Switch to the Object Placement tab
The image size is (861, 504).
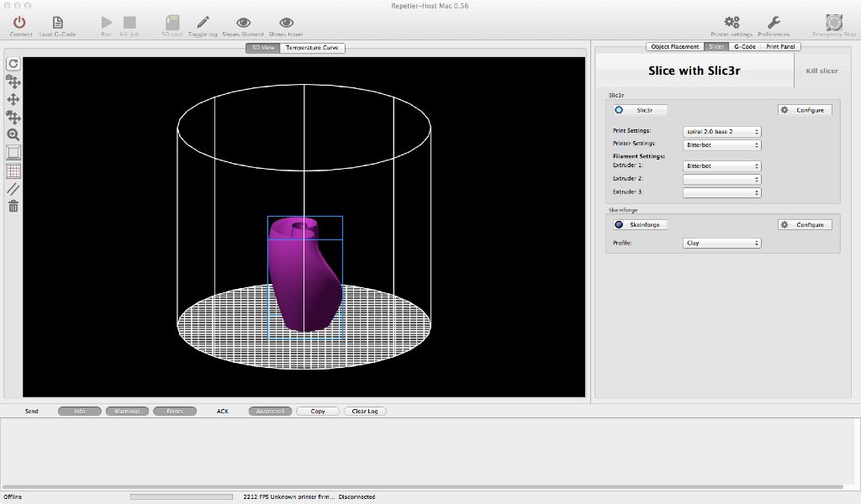pos(674,47)
